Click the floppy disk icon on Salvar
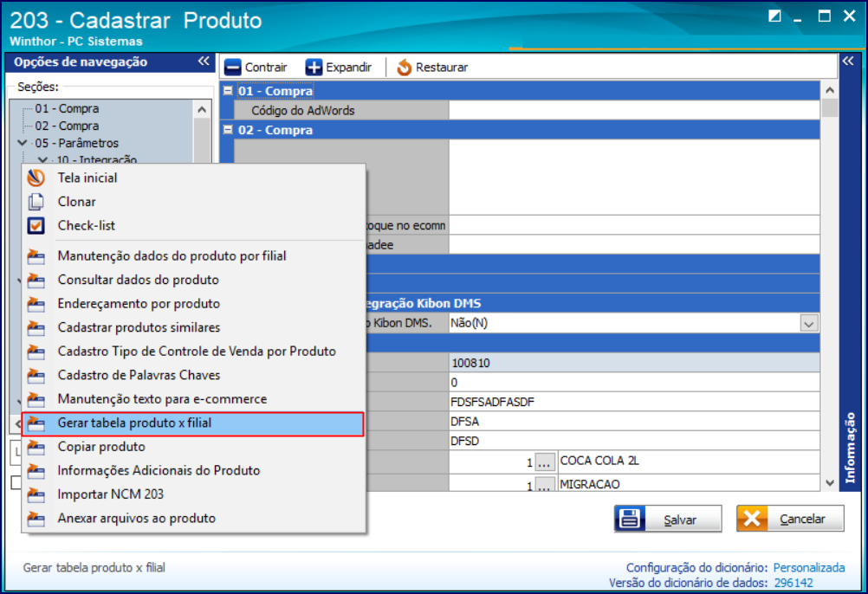Image resolution: width=868 pixels, height=594 pixels. [x=630, y=520]
